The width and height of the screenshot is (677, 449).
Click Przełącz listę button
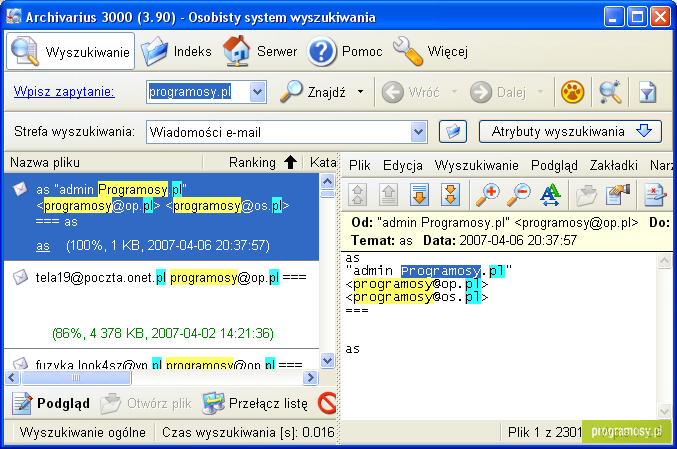(x=256, y=403)
